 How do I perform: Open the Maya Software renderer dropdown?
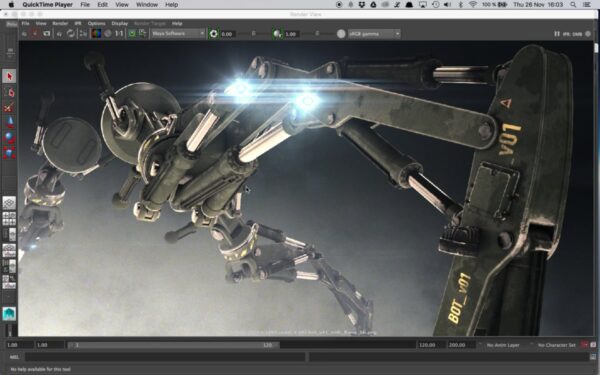pos(178,34)
